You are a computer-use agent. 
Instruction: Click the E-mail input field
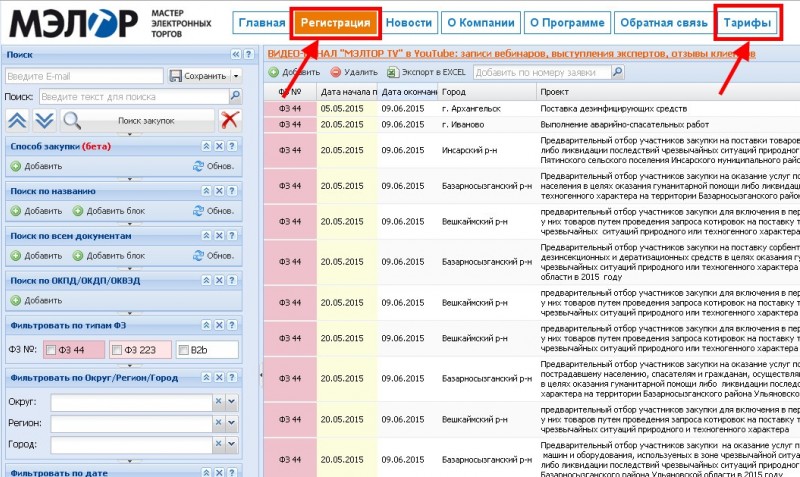coord(84,76)
